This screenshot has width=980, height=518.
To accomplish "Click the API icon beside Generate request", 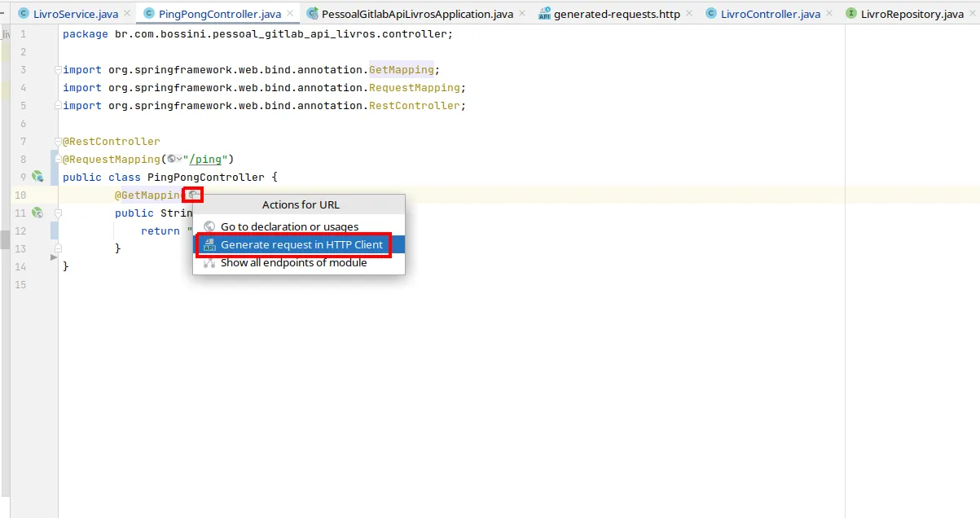I will [209, 244].
